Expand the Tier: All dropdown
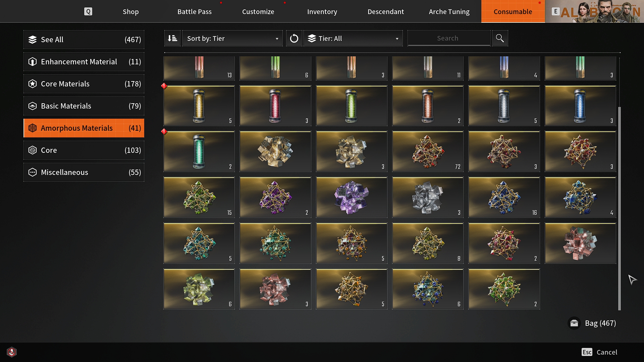This screenshot has width=644, height=362. click(x=353, y=38)
